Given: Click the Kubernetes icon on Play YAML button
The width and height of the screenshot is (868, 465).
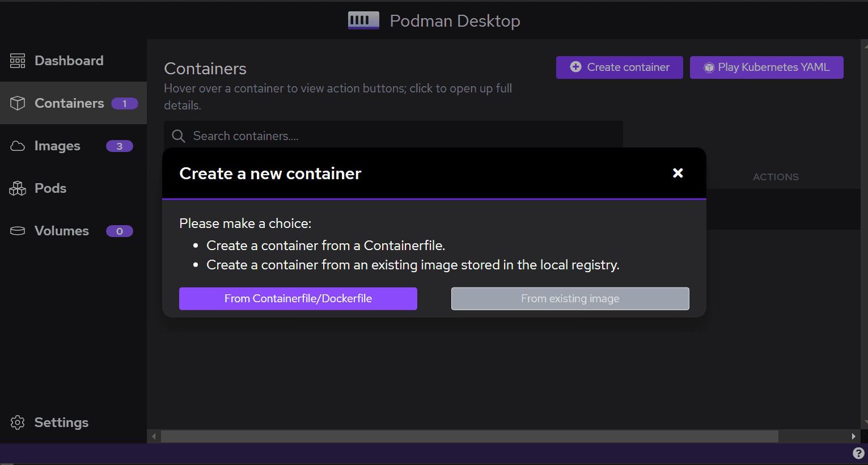Looking at the screenshot, I should coord(709,67).
